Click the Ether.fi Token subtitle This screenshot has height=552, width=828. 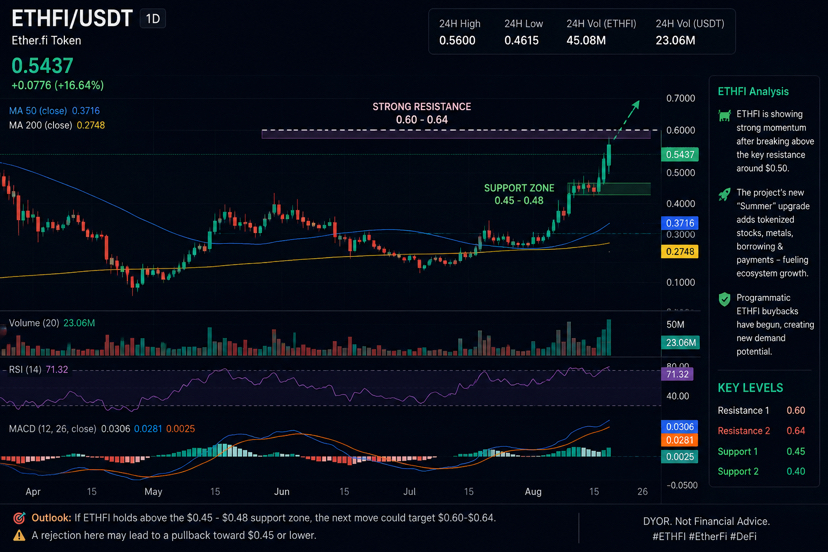pos(46,41)
